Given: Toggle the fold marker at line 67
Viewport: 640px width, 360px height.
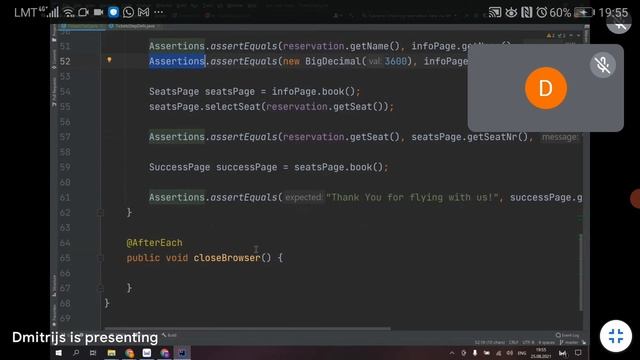Looking at the screenshot, I should pyautogui.click(x=100, y=288).
